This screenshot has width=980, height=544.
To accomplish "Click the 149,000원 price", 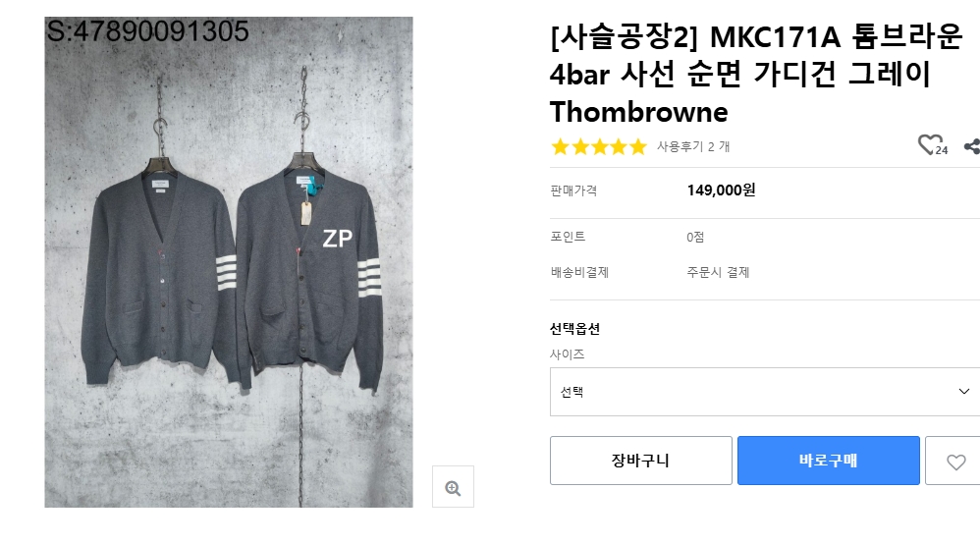I will click(721, 190).
